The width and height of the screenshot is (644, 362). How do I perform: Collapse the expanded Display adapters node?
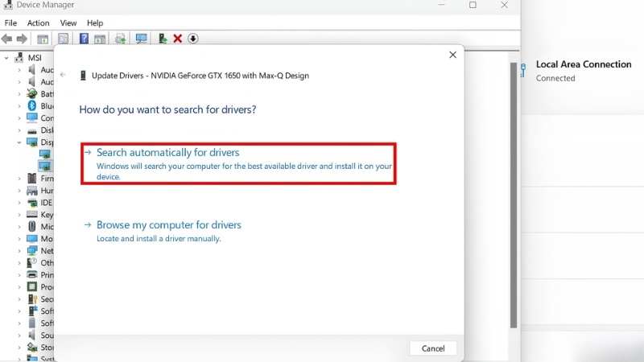[19, 142]
